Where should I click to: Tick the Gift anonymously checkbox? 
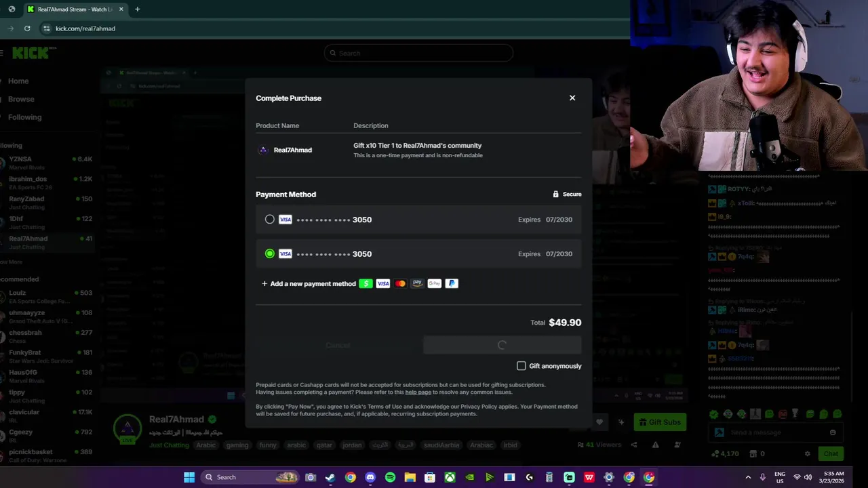(521, 366)
